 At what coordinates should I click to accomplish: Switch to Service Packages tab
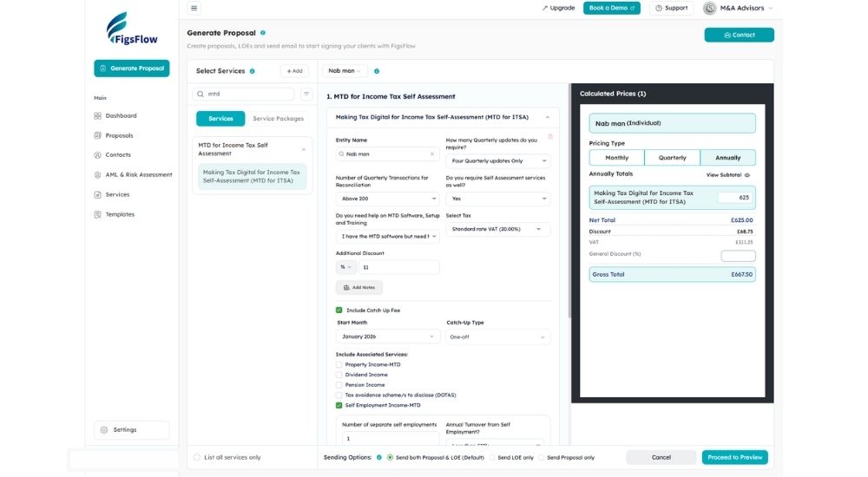click(279, 119)
